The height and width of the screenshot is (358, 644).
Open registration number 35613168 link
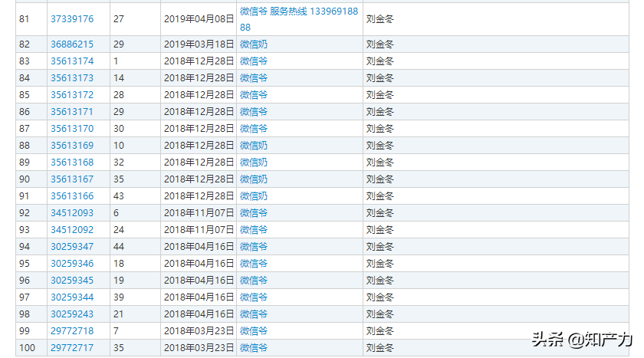[x=72, y=163]
